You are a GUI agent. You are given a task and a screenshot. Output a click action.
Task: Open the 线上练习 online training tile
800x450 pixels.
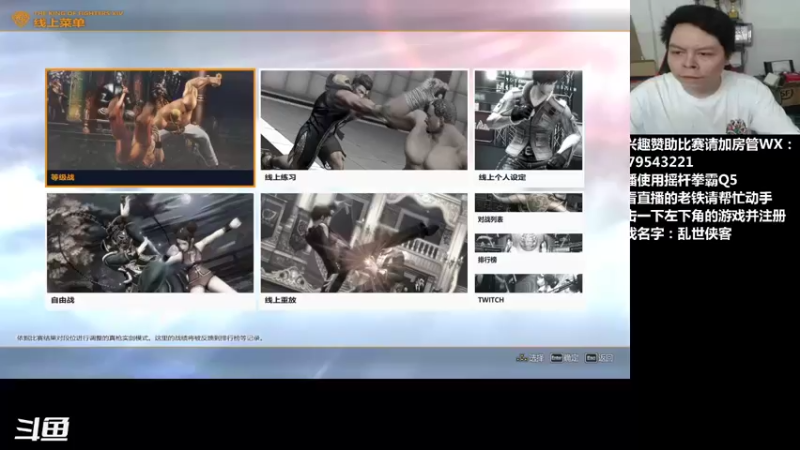pos(364,128)
